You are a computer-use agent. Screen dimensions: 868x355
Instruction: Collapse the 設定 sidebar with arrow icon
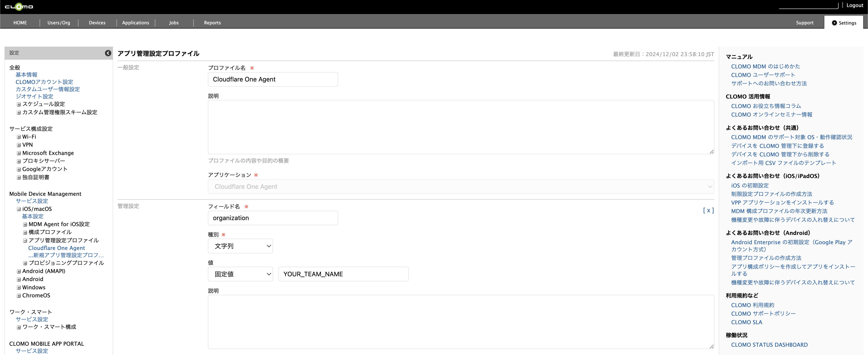pyautogui.click(x=108, y=53)
